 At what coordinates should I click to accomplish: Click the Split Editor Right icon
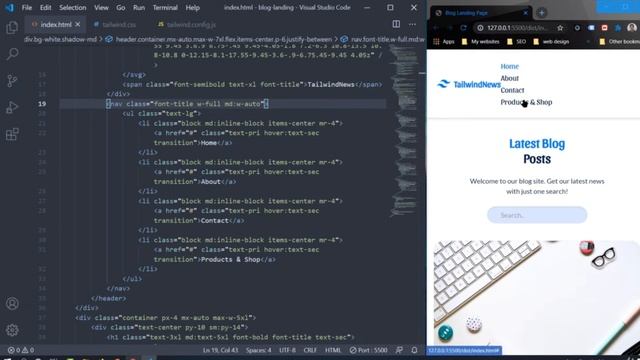[x=396, y=24]
